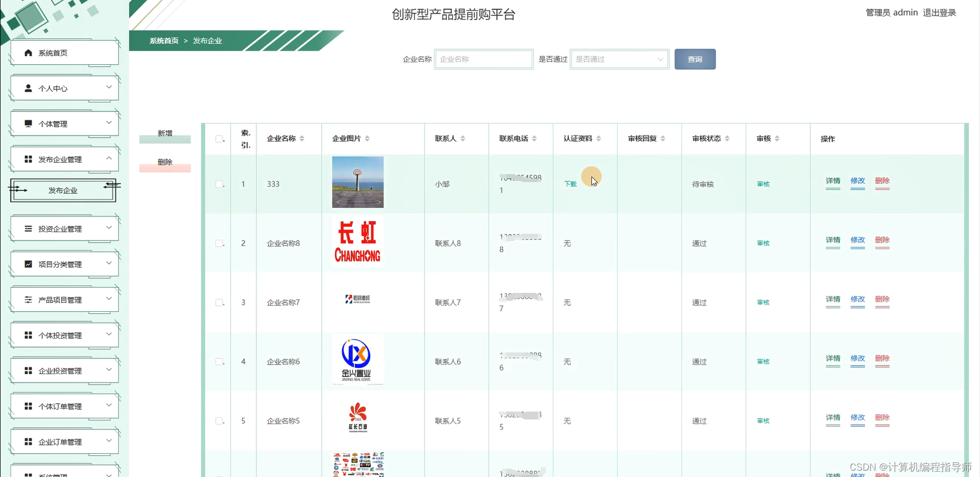The height and width of the screenshot is (477, 980).
Task: Select the 发布企业 submenu item
Action: (x=63, y=190)
